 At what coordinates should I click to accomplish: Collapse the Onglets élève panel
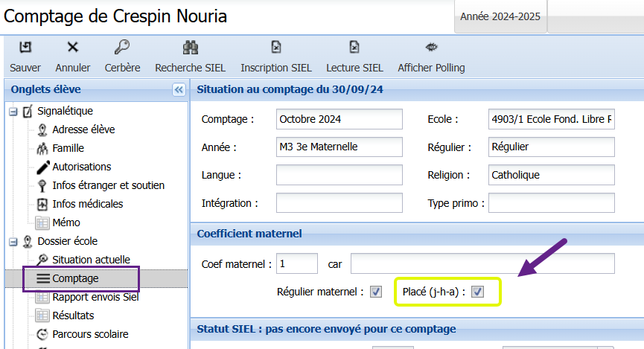click(x=178, y=90)
